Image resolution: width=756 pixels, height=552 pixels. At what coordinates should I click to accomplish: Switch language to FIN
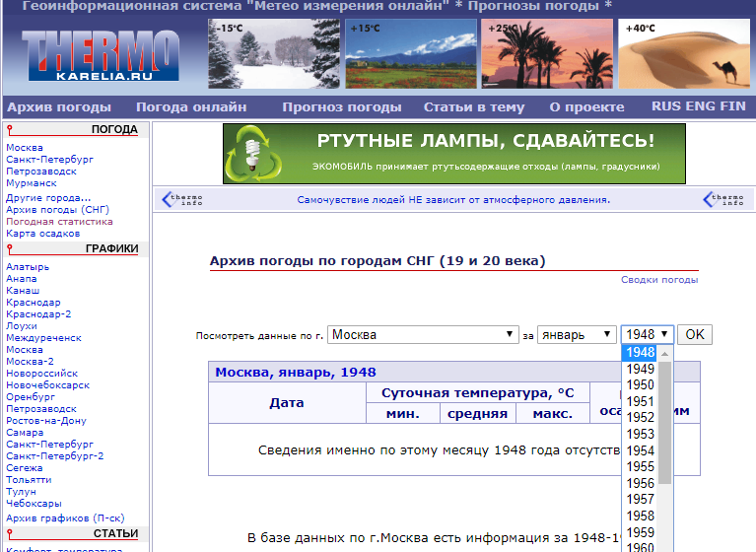click(x=732, y=106)
